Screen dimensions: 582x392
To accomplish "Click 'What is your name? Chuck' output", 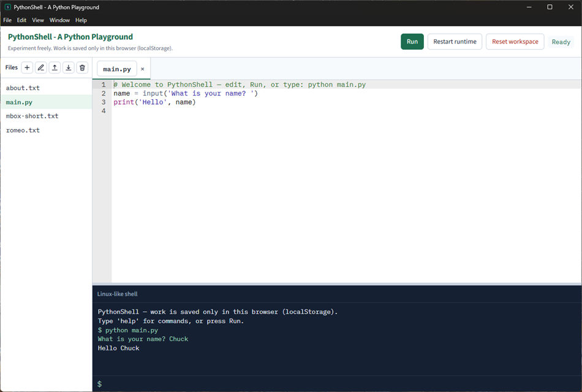I will click(x=143, y=339).
